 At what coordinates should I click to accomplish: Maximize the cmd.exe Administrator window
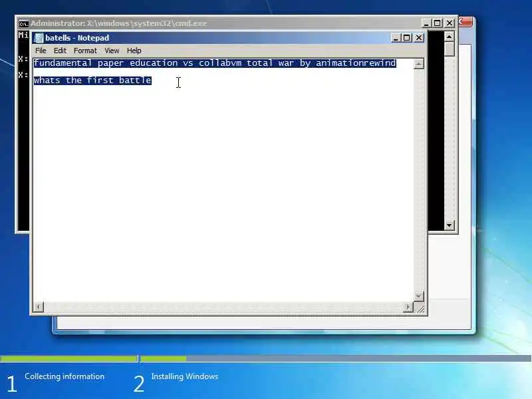(438, 23)
